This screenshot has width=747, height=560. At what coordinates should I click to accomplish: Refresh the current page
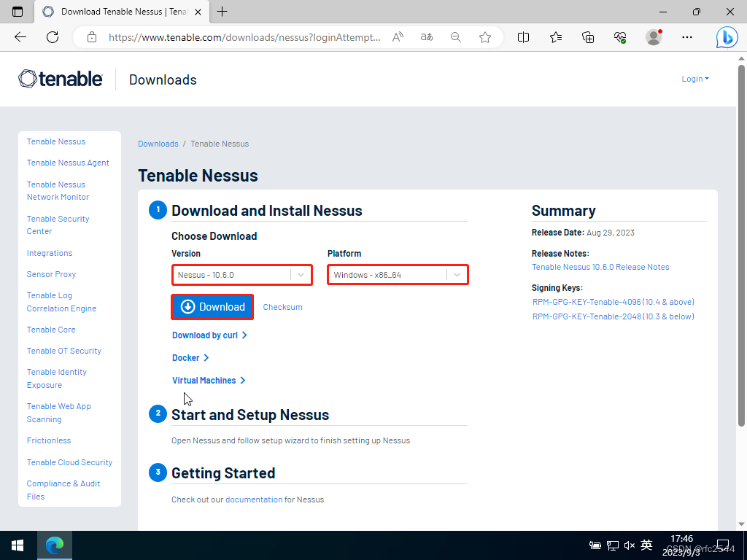point(53,37)
